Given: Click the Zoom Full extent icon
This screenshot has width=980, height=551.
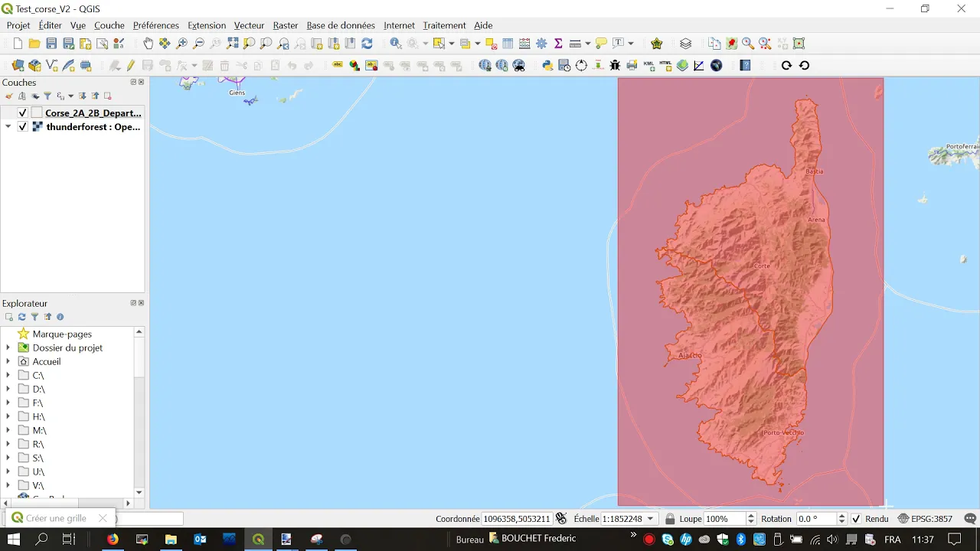Looking at the screenshot, I should click(x=232, y=44).
